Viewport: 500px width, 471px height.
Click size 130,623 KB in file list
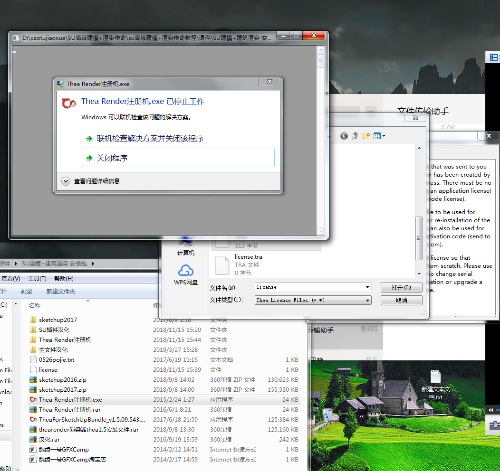[x=283, y=380]
